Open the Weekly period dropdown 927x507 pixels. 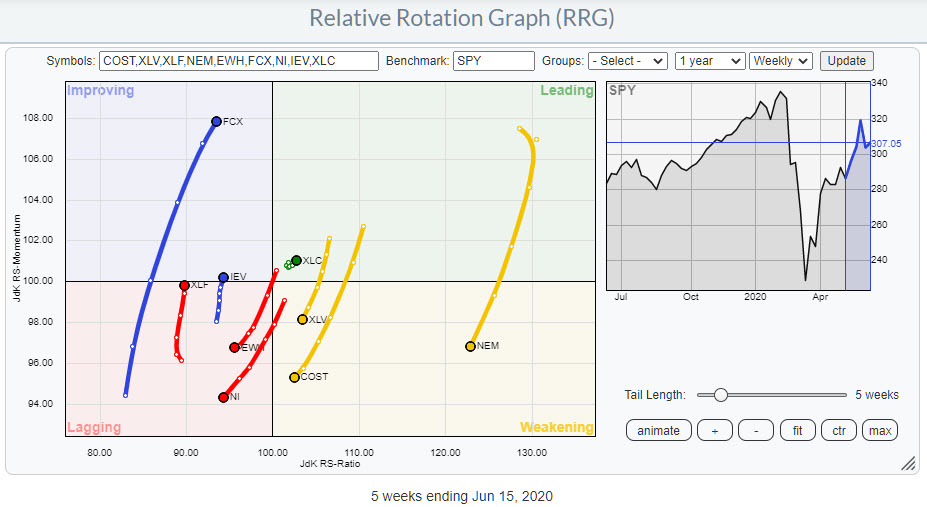(781, 61)
